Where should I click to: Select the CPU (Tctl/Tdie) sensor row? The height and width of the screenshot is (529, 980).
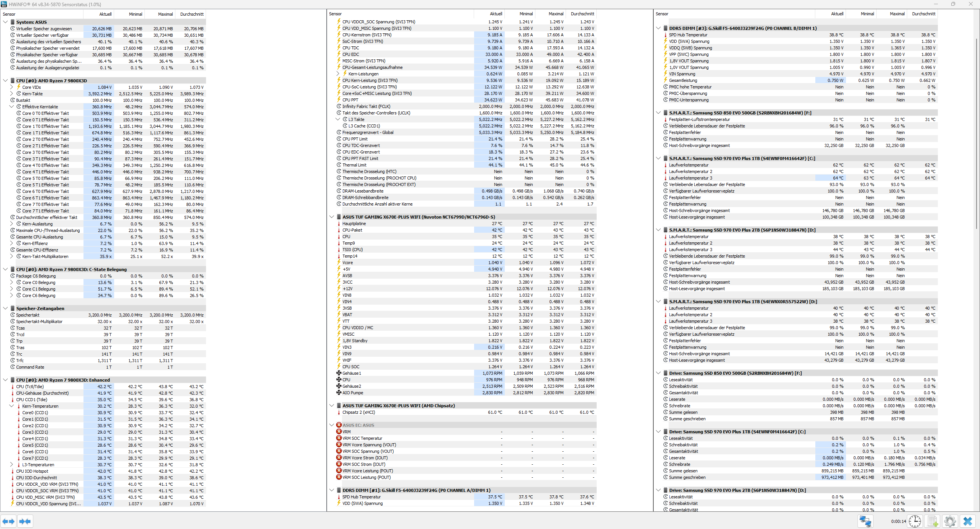point(30,387)
